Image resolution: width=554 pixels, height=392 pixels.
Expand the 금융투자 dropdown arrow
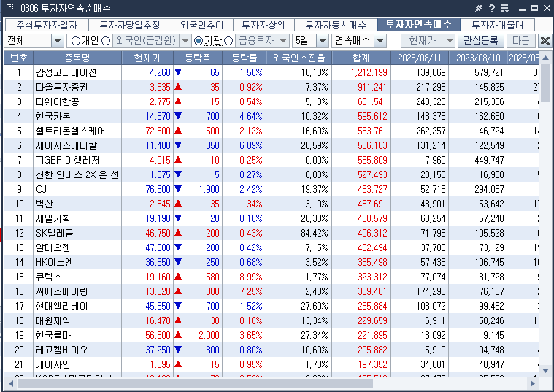point(283,41)
